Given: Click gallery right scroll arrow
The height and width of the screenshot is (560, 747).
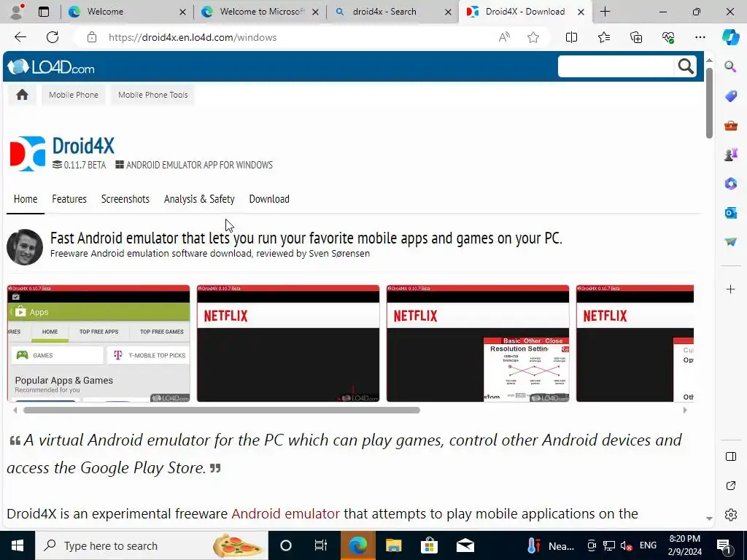Looking at the screenshot, I should coord(685,410).
